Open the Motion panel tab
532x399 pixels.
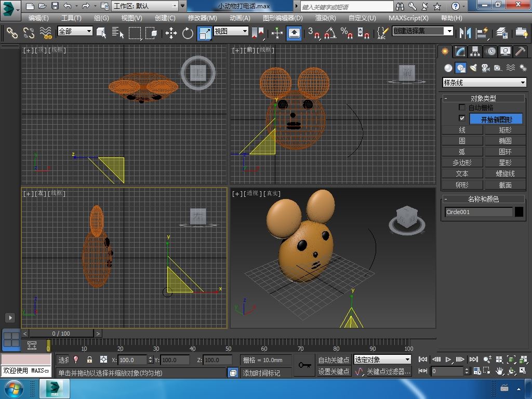[x=490, y=51]
